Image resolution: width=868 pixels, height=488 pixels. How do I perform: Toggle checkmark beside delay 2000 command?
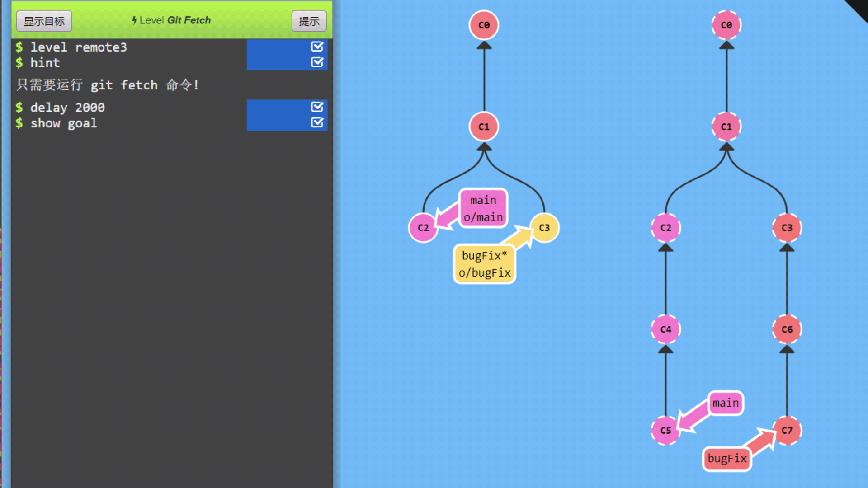point(317,107)
